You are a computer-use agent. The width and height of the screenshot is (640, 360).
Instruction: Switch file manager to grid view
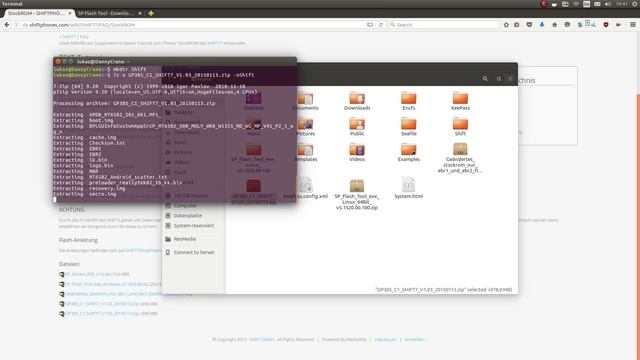coord(499,78)
